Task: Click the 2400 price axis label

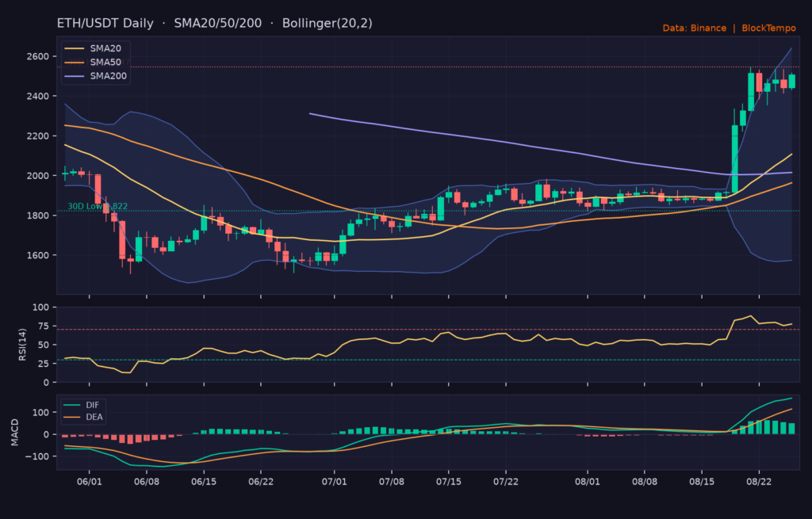Action: pos(38,96)
